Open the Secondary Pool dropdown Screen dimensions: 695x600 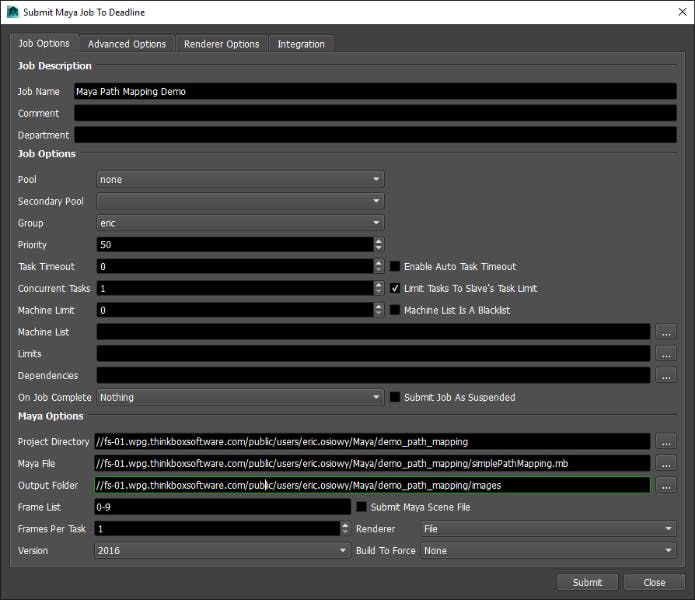tap(240, 201)
